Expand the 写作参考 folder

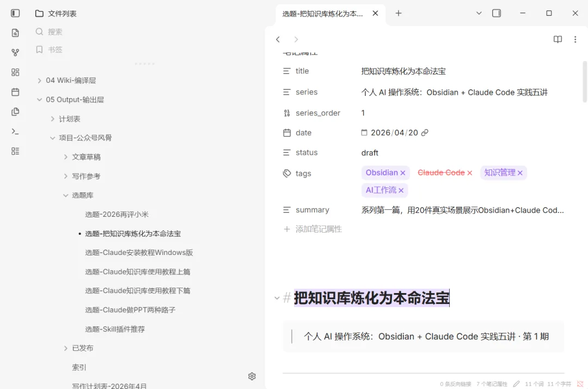click(x=66, y=177)
